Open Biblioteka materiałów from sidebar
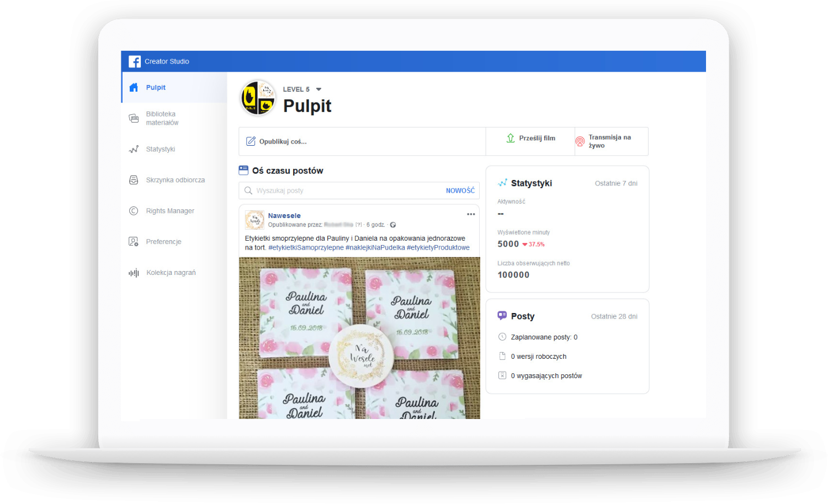828x504 pixels. coord(162,118)
